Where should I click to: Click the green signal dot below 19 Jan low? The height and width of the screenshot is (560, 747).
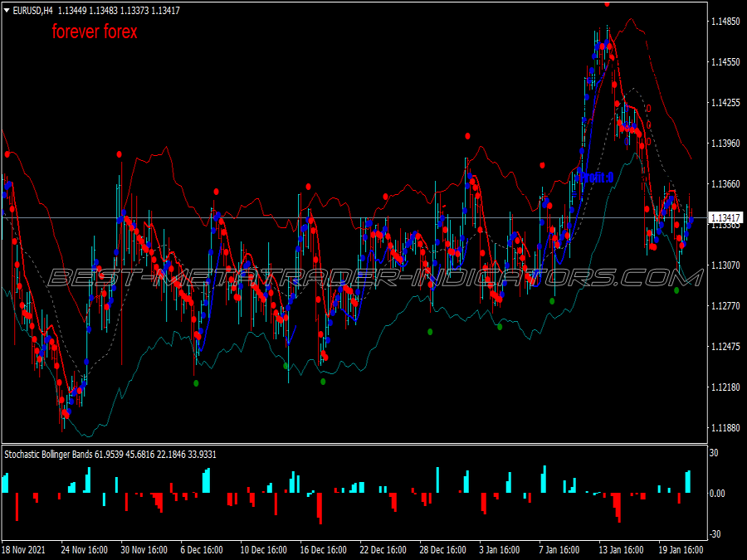pyautogui.click(x=676, y=290)
